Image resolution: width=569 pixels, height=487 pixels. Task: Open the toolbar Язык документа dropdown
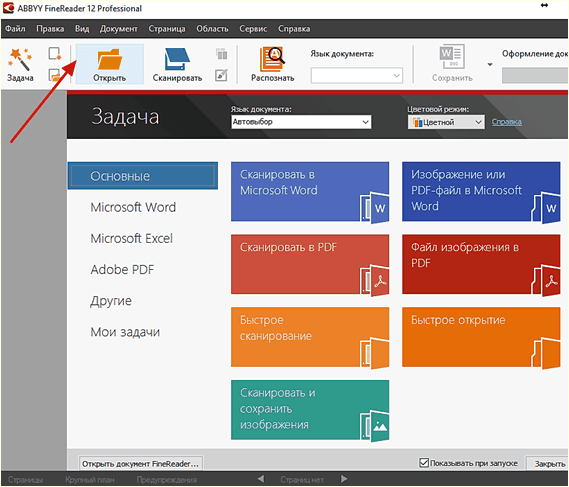point(356,75)
